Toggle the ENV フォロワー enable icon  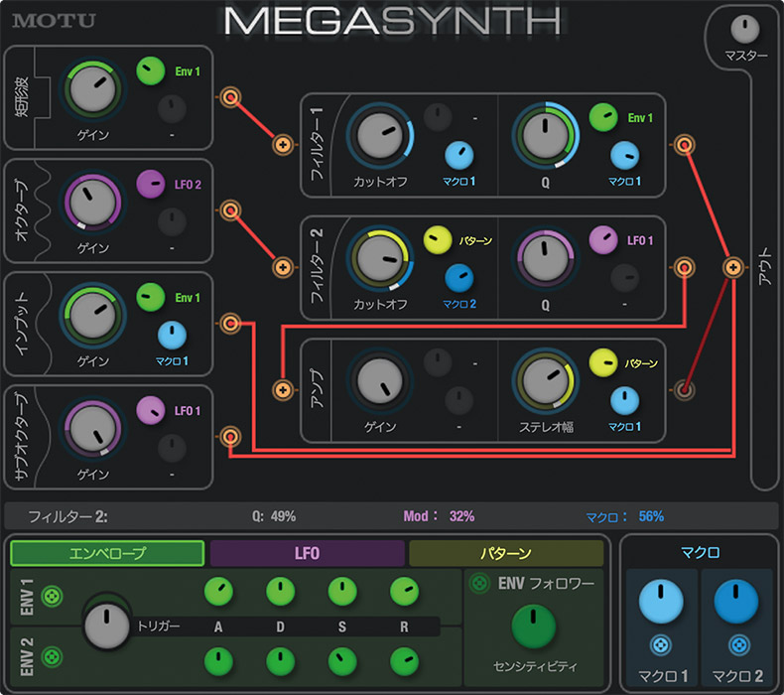pyautogui.click(x=479, y=584)
